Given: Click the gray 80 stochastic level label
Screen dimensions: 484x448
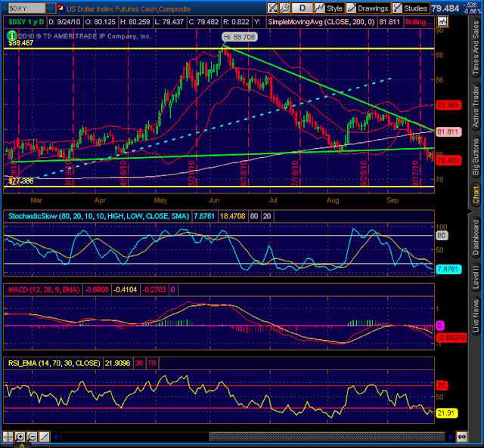Looking at the screenshot, I should pyautogui.click(x=442, y=235).
